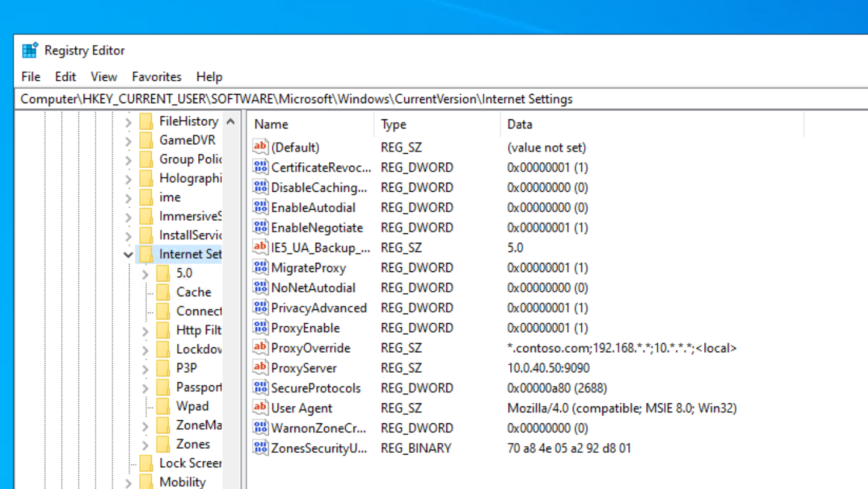Viewport: 868px width, 489px height.
Task: Click the Mozilla/4.0 user agent data
Action: pos(622,408)
